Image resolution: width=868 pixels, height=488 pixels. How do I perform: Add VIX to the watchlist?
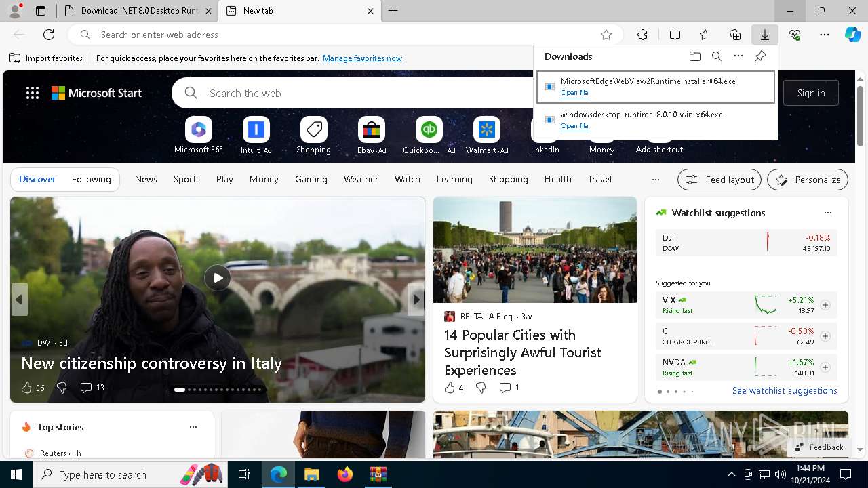(x=825, y=305)
